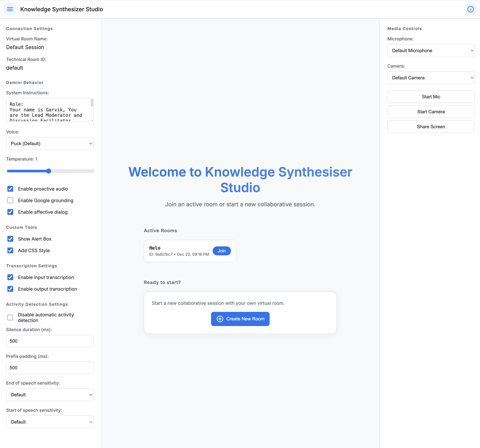Open the hamburger navigation menu
This screenshot has height=448, width=480.
coord(10,9)
